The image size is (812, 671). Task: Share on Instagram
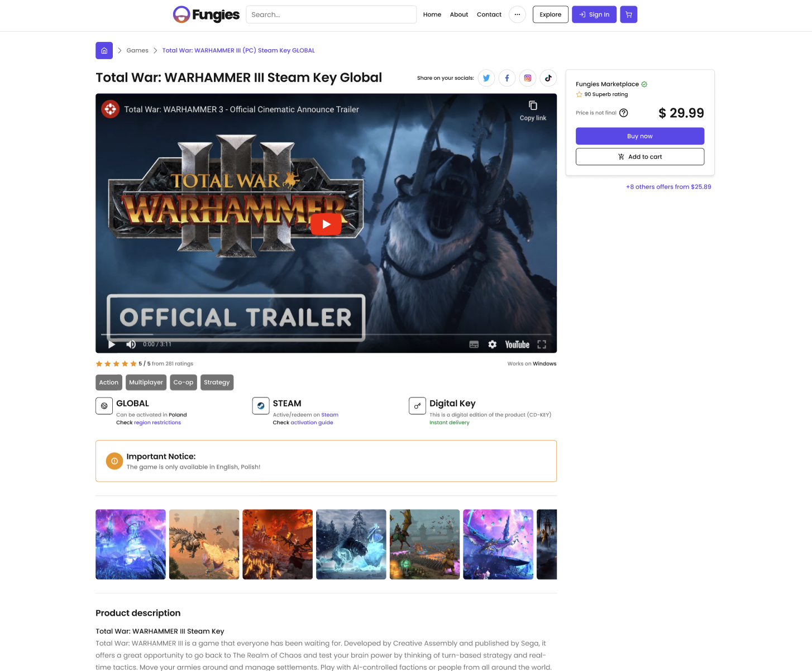[528, 78]
